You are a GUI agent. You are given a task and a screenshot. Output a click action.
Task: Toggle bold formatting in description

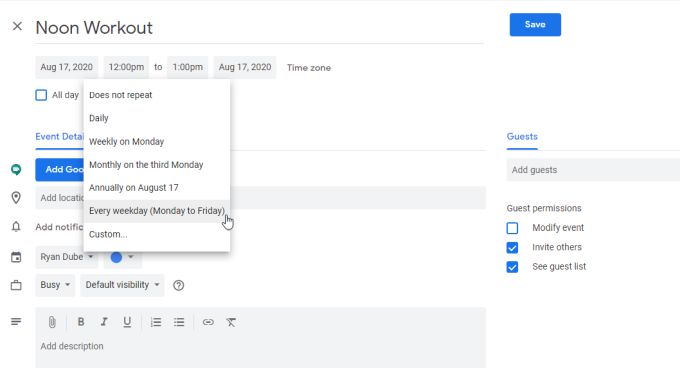(81, 322)
